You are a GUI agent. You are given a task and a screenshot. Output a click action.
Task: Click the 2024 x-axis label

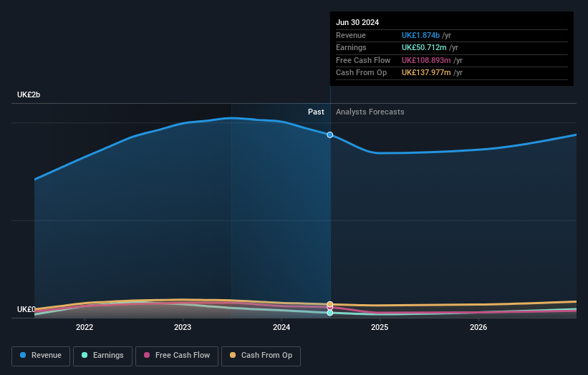coord(281,327)
